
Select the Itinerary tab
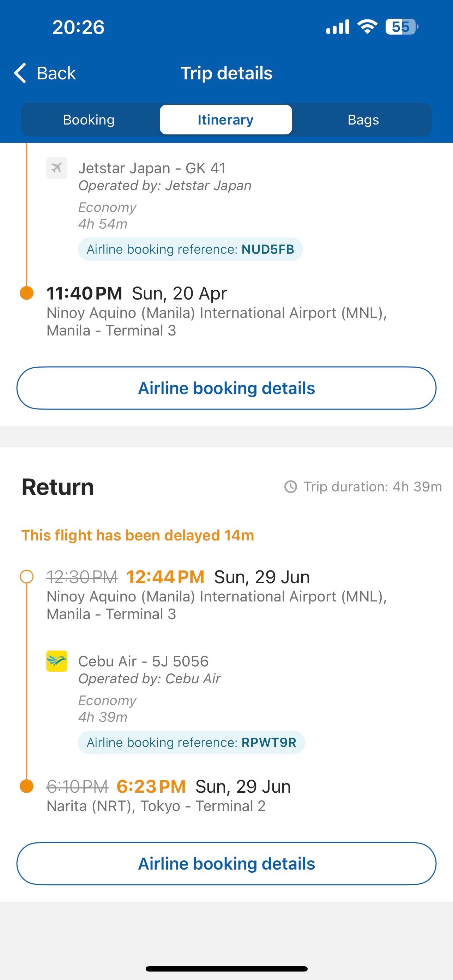pyautogui.click(x=225, y=120)
